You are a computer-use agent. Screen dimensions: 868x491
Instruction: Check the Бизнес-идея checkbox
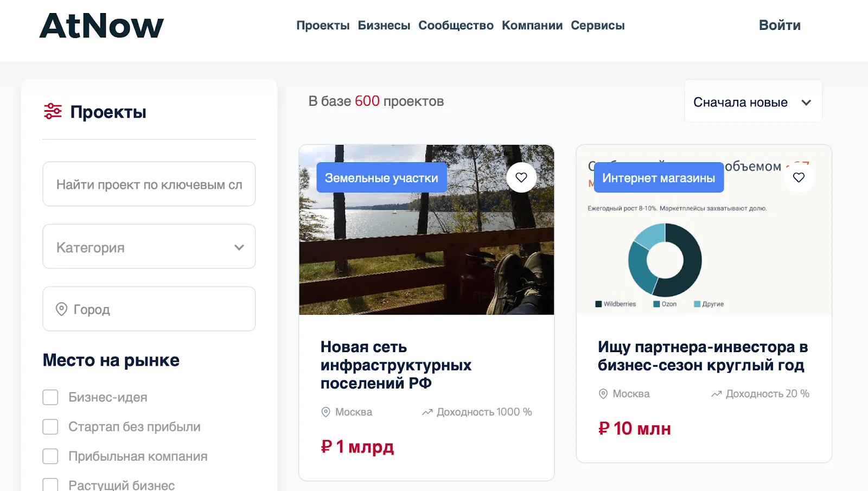(x=50, y=397)
